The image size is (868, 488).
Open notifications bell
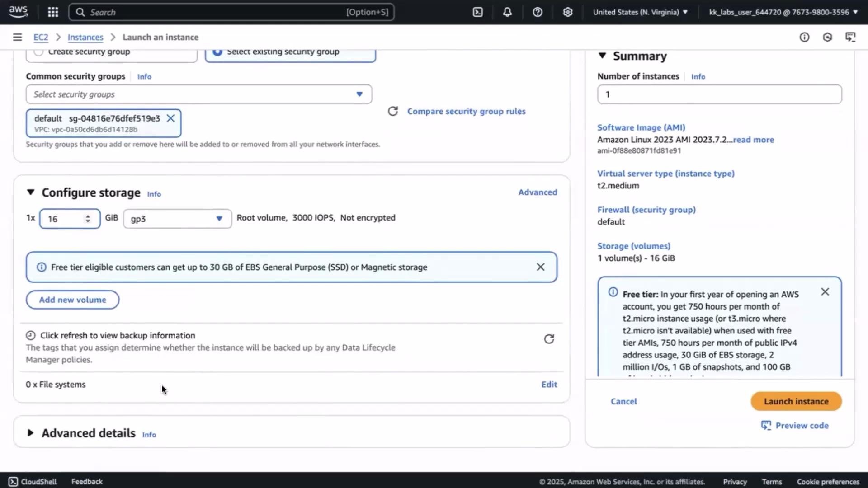point(507,12)
